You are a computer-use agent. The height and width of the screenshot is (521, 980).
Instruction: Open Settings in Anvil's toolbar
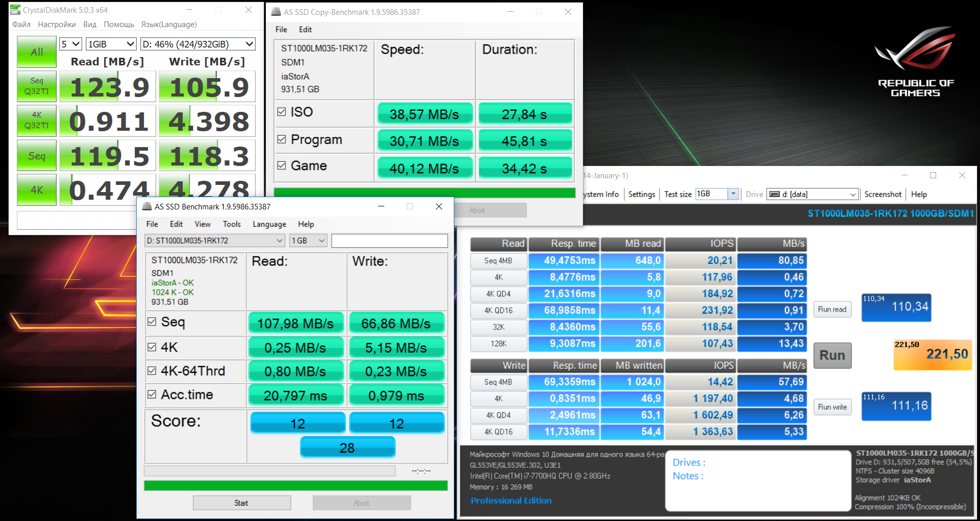click(642, 194)
